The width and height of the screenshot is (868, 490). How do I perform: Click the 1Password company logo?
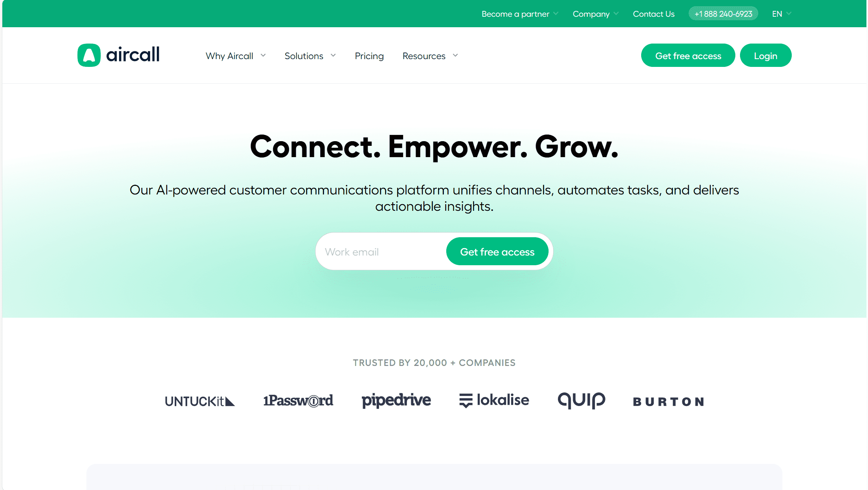[x=298, y=401]
